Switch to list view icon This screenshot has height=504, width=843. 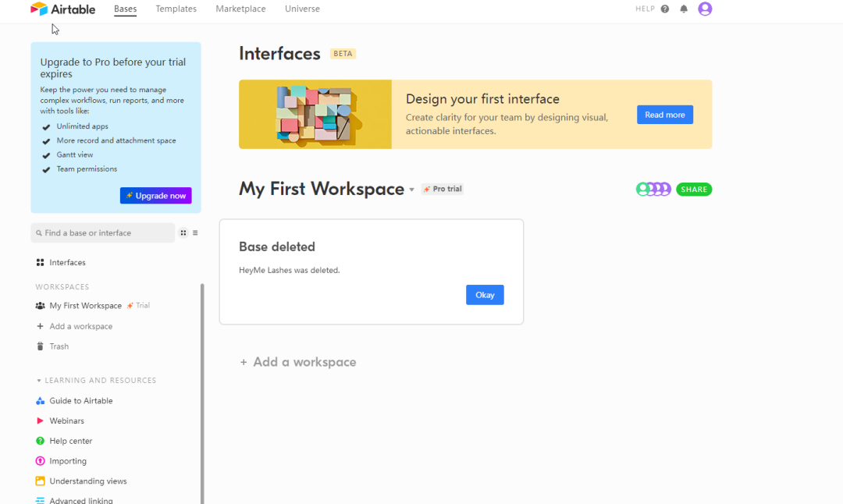pyautogui.click(x=195, y=232)
